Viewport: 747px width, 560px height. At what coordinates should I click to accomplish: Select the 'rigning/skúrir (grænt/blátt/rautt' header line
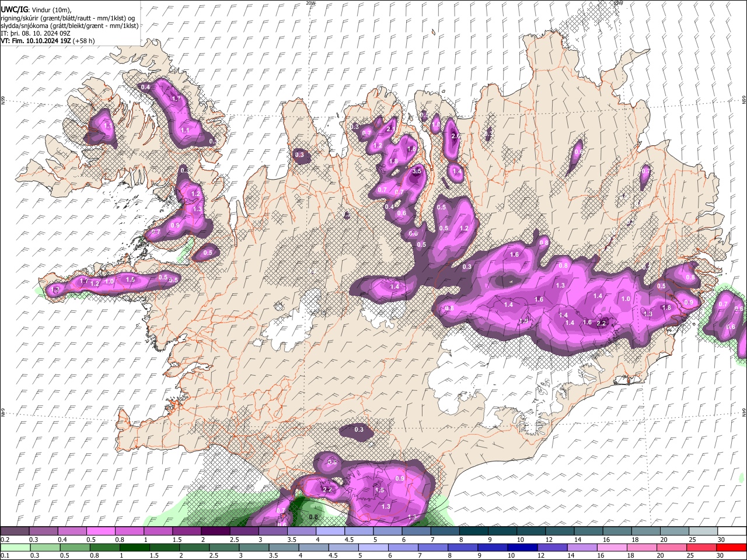point(68,18)
